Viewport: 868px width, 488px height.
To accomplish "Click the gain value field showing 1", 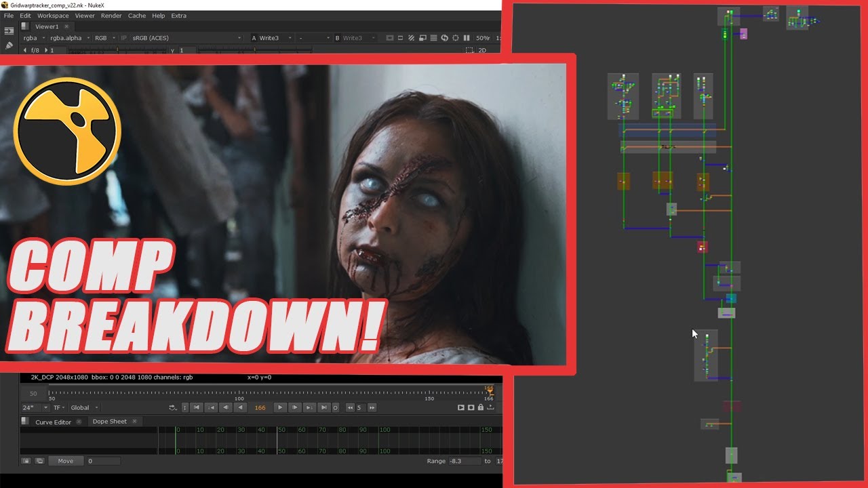I will [58, 50].
